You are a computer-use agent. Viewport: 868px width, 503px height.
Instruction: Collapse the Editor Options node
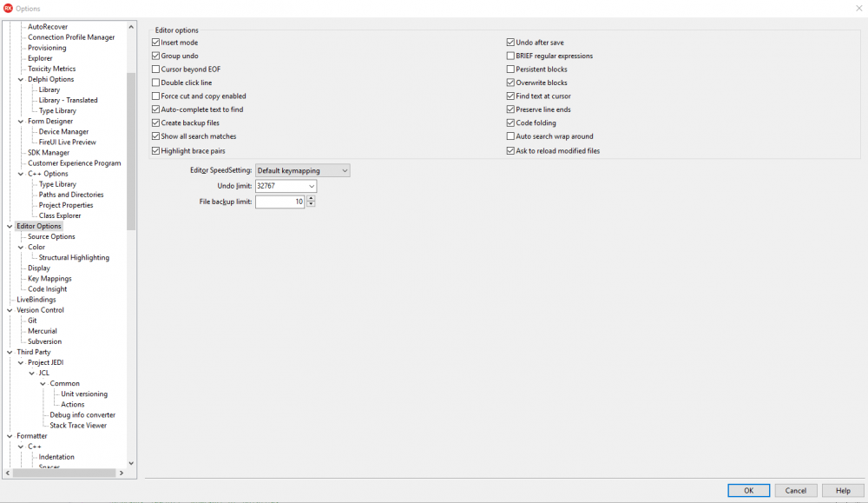click(x=10, y=226)
